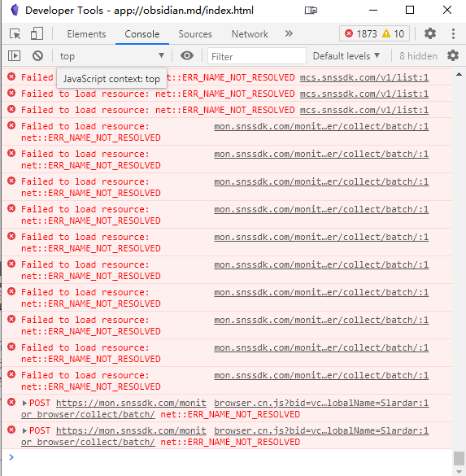Open the JavaScript context top dropdown
Image resolution: width=466 pixels, height=476 pixels.
(x=112, y=56)
